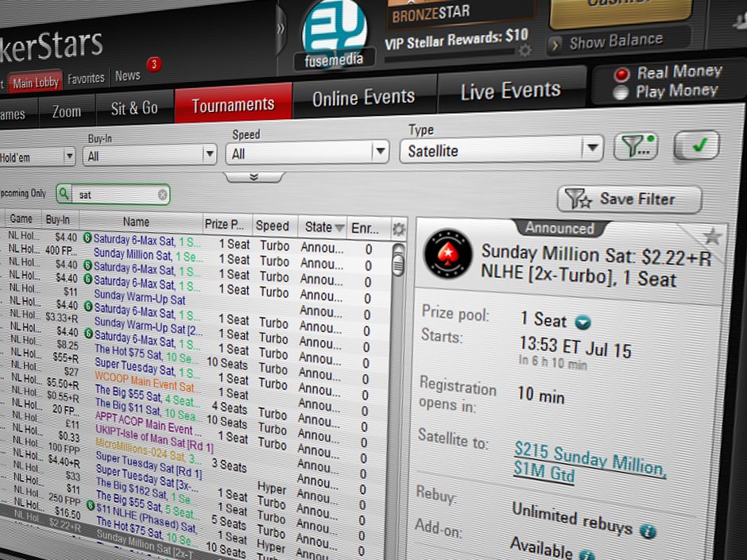This screenshot has height=560, width=747.
Task: Click the magnifier icon in the search box
Action: pos(64,193)
